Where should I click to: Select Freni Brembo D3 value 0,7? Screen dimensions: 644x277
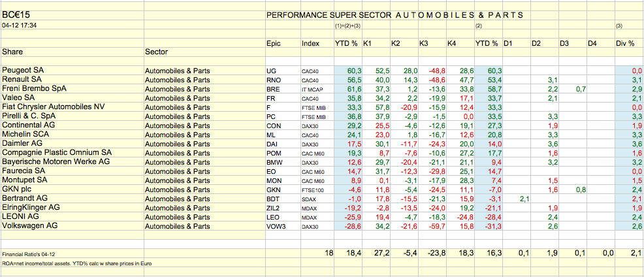click(572, 89)
